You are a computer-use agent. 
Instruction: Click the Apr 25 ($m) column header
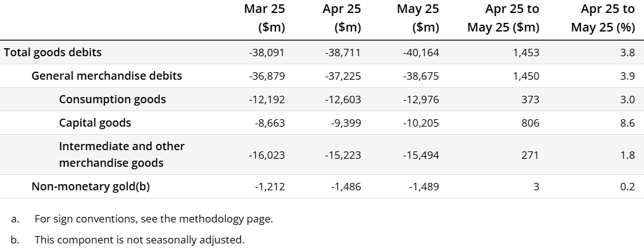tap(341, 18)
